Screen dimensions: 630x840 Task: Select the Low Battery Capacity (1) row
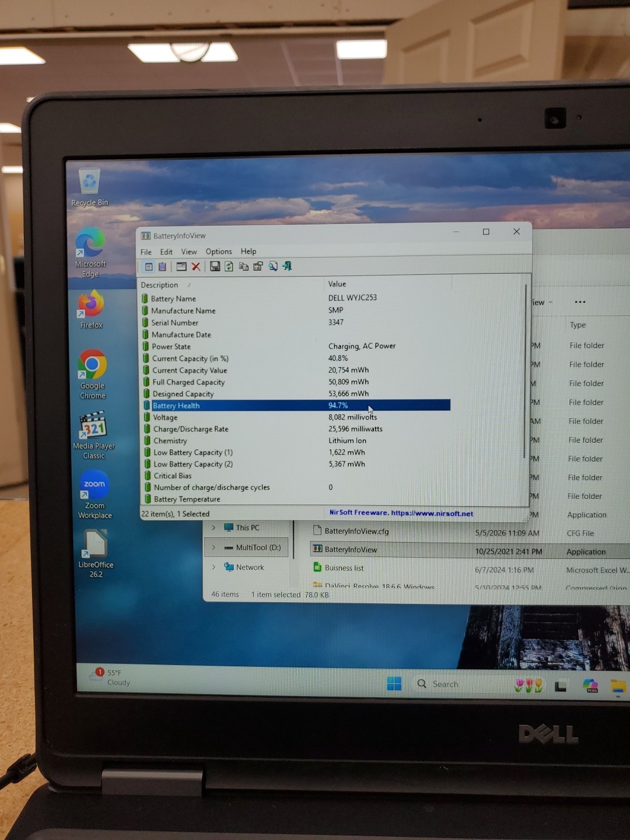tap(295, 452)
